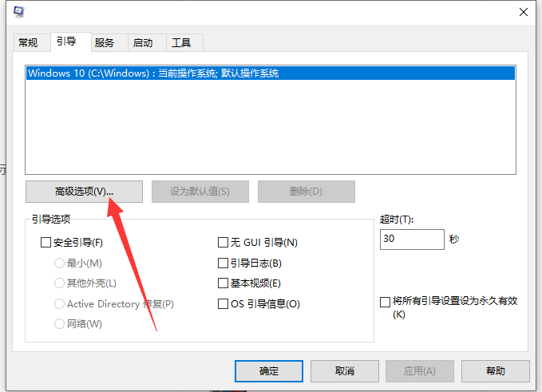This screenshot has width=542, height=392.
Task: Tick the 无 GUI 引导(N) checkbox
Action: pyautogui.click(x=224, y=243)
